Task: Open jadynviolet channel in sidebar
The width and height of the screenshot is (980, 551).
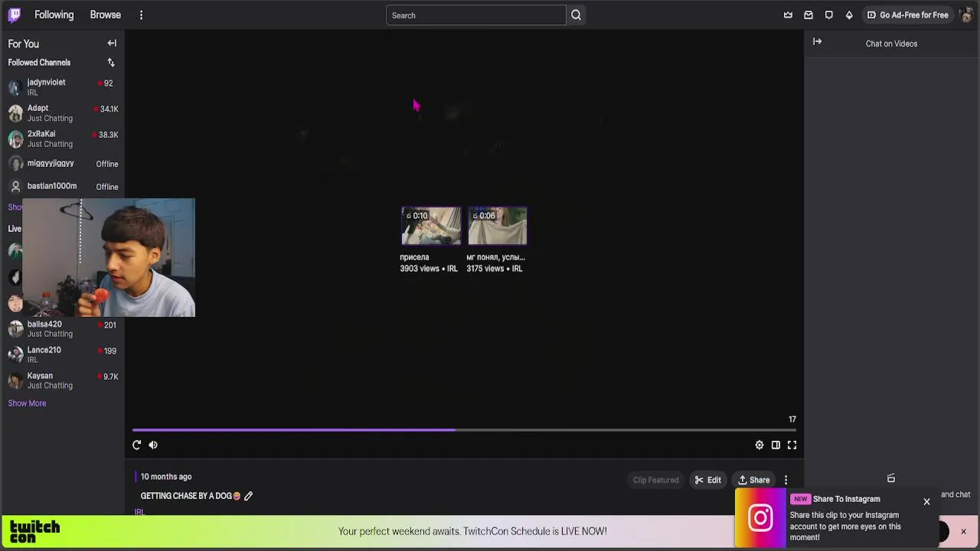Action: click(x=62, y=87)
